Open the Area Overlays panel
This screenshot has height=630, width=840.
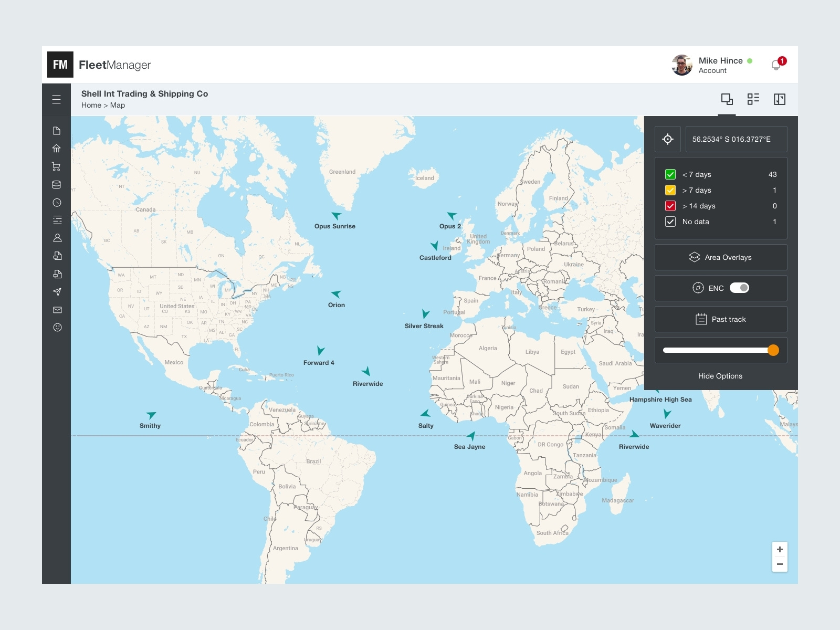(720, 257)
